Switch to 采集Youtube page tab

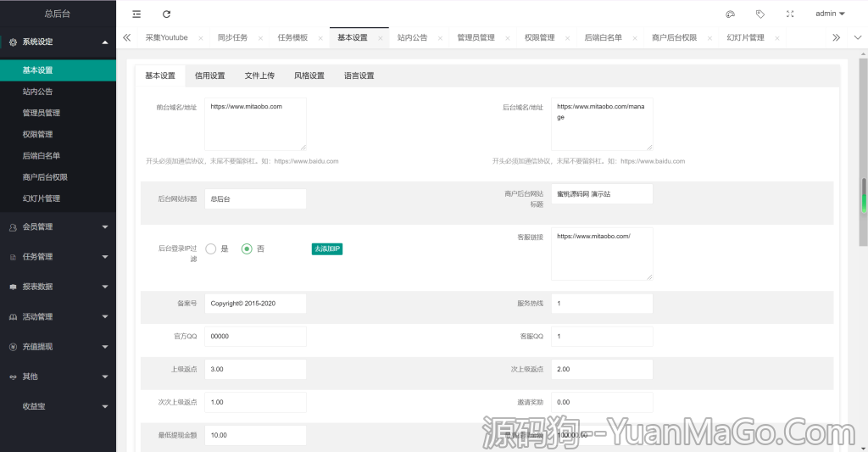tap(167, 37)
